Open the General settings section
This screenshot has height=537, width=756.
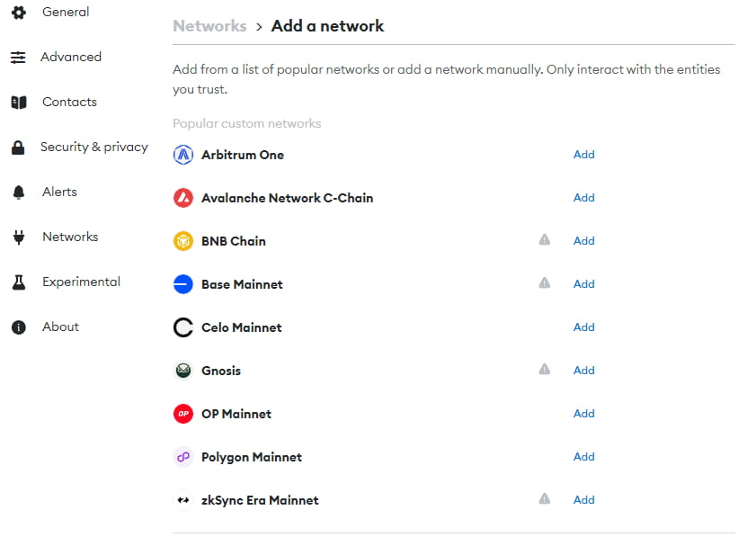click(65, 13)
